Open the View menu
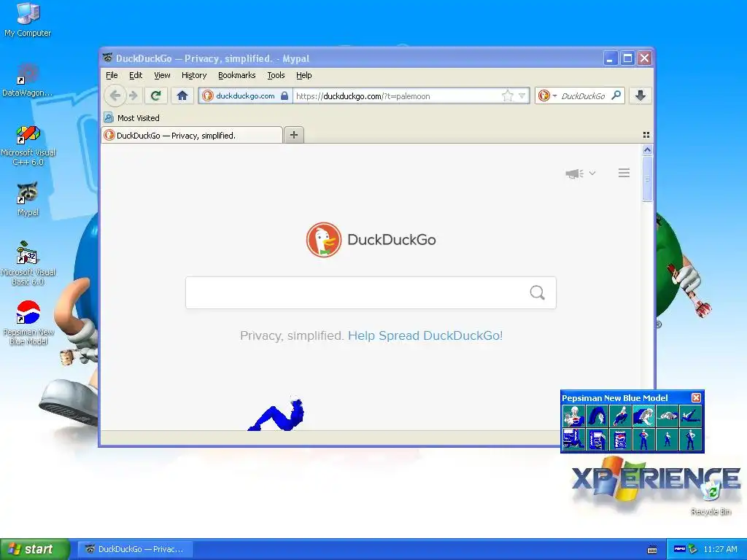This screenshot has width=747, height=560. [162, 75]
